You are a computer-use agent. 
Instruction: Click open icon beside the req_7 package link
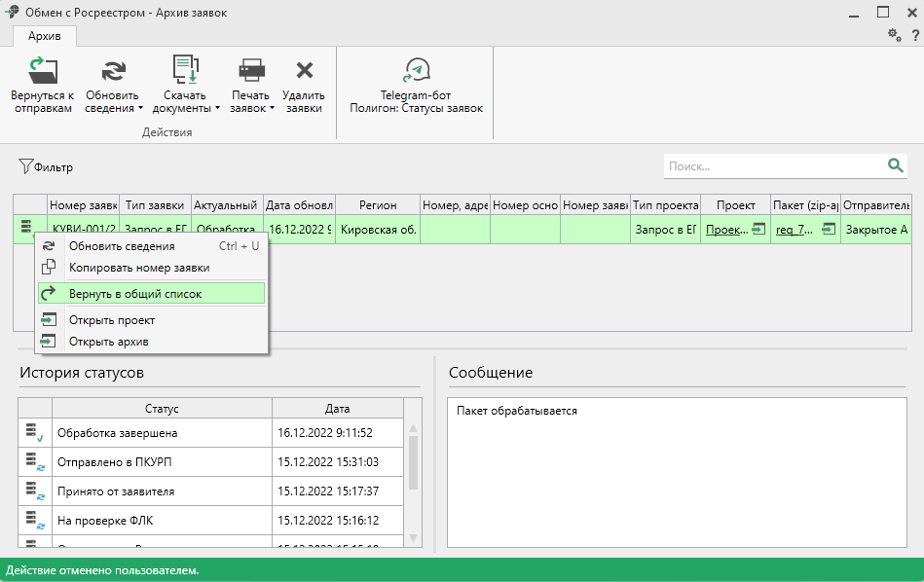[x=828, y=230]
